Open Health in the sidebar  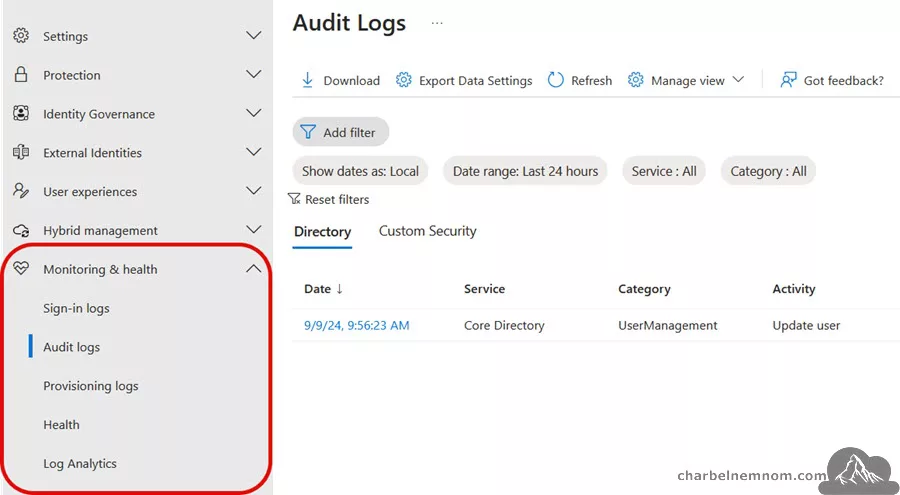tap(61, 425)
